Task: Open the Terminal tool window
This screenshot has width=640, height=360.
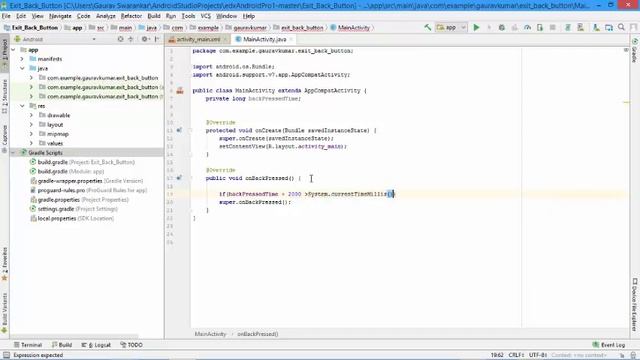Action: 28,345
